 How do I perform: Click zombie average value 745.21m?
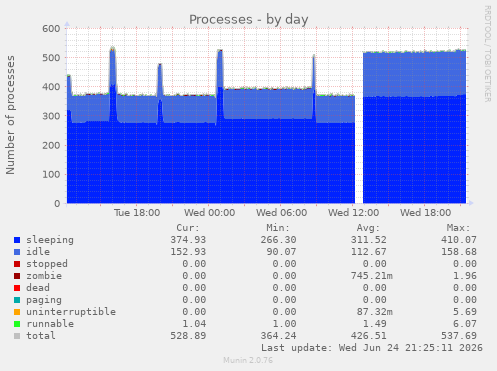click(372, 276)
